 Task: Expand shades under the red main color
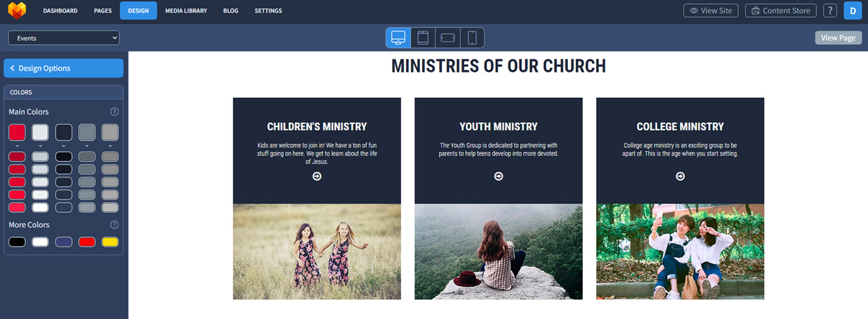(x=17, y=146)
